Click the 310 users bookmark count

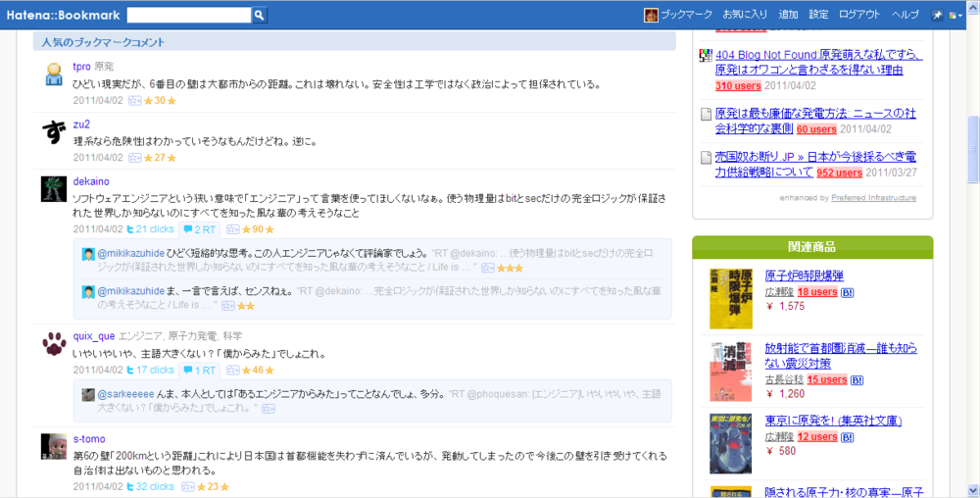pos(738,85)
